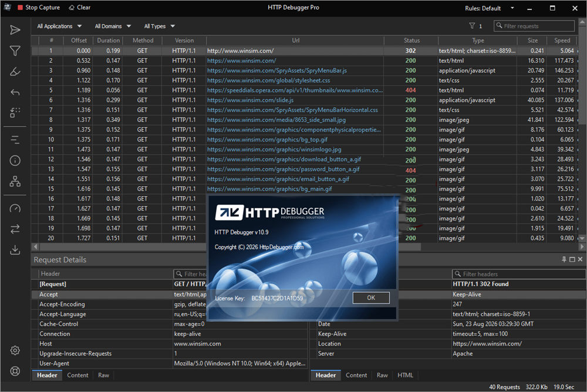Screen dimensions: 587x392
Task: Click the undo back-arrow icon in sidebar
Action: 15,92
